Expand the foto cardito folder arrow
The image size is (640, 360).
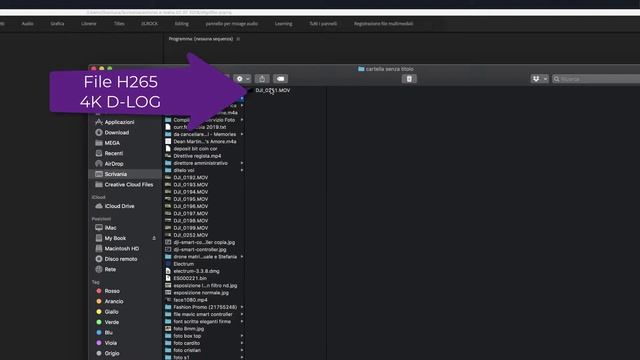click(x=242, y=343)
